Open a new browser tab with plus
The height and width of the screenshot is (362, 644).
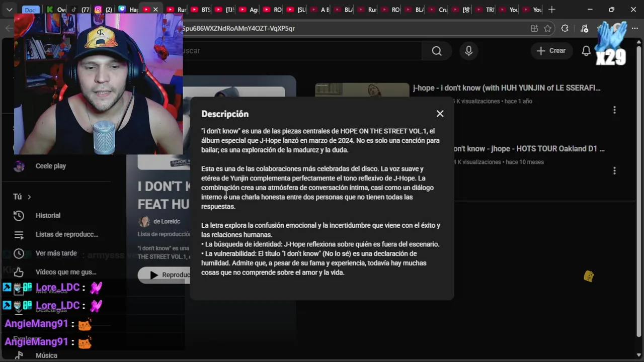coord(552,10)
